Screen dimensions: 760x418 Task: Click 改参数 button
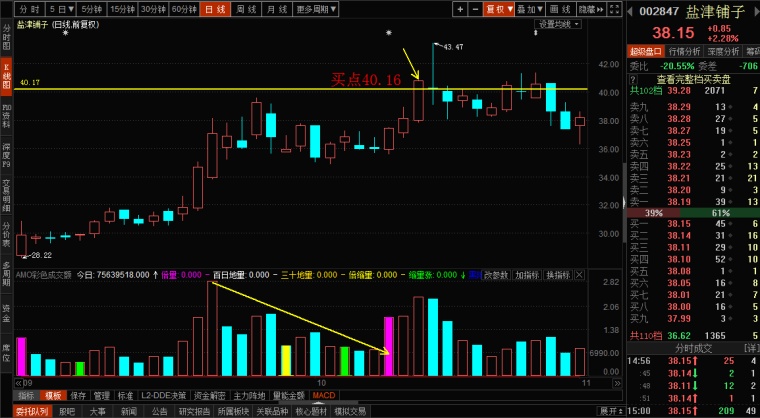point(495,274)
